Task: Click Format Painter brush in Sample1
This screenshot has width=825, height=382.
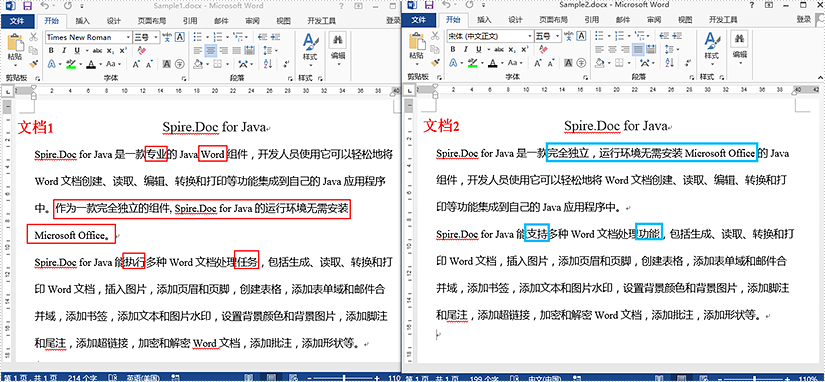Action: click(x=33, y=64)
